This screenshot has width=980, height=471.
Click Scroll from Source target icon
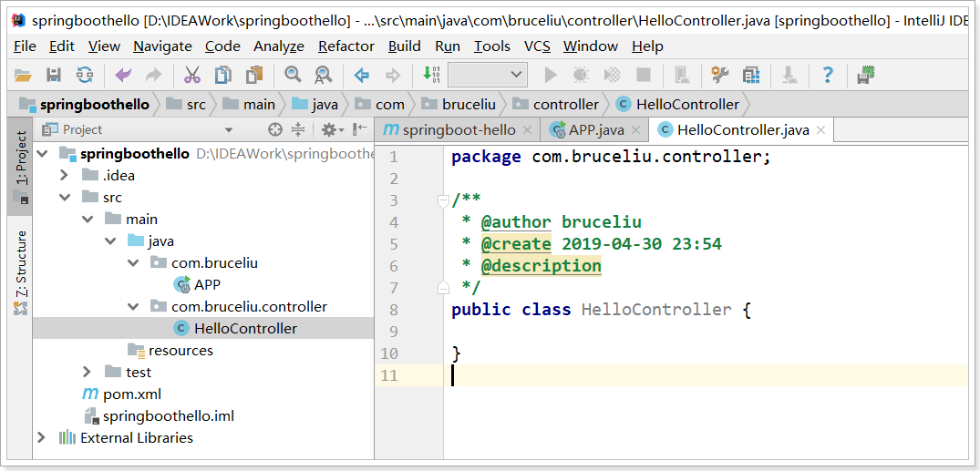(275, 130)
